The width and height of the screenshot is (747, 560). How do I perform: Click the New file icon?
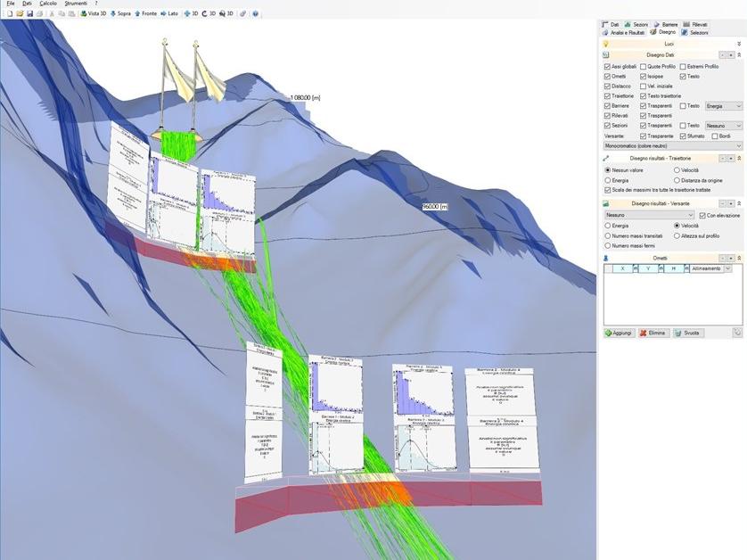click(x=9, y=14)
